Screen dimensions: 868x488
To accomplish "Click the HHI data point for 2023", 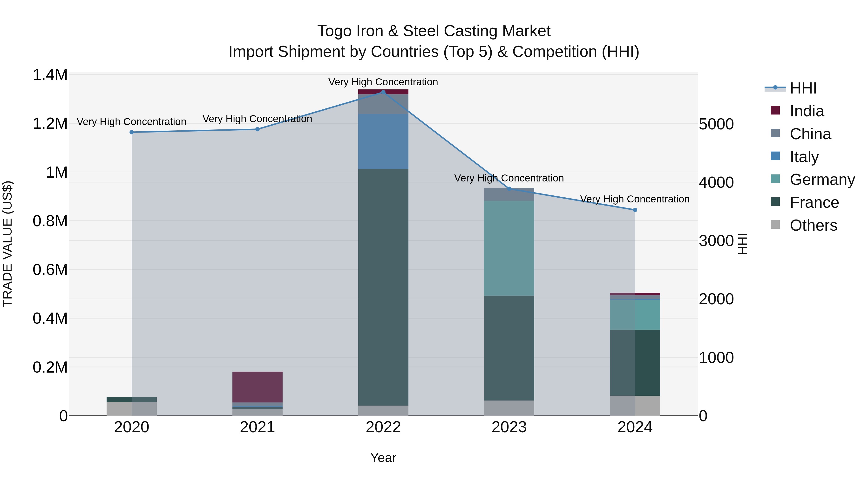I will click(509, 189).
